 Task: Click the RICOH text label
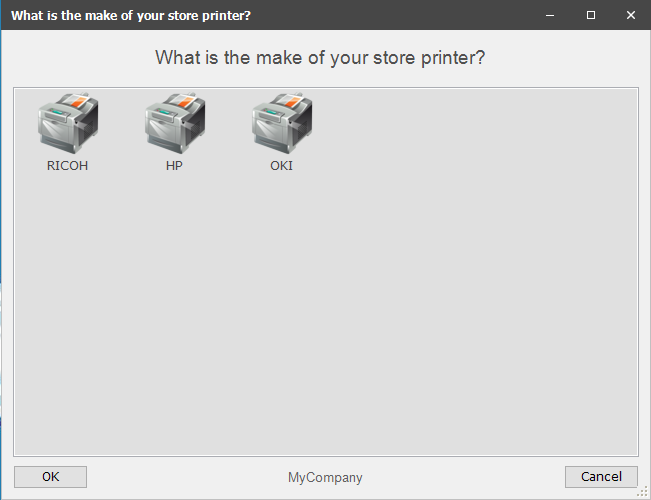coord(67,166)
